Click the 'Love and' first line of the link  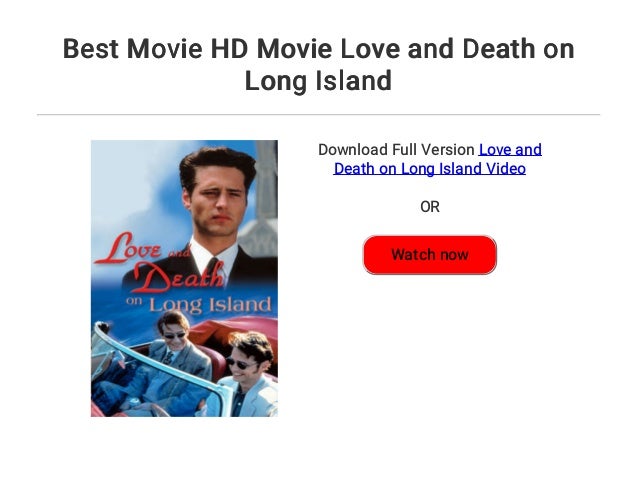tap(510, 150)
